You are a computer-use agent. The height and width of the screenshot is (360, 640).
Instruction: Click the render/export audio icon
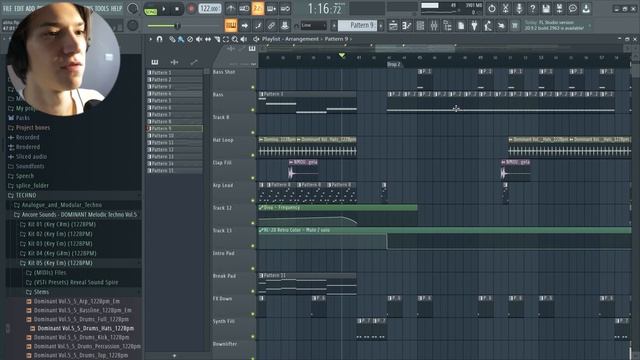click(x=559, y=9)
